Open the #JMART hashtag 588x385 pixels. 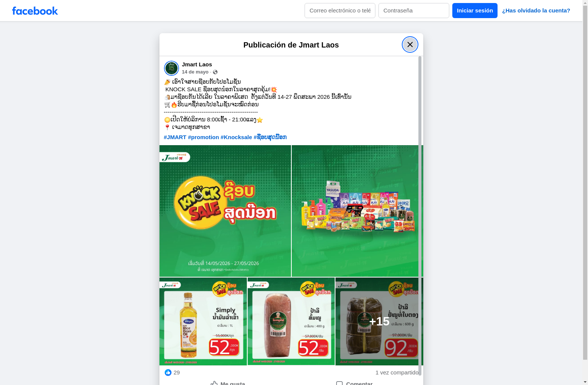click(175, 137)
